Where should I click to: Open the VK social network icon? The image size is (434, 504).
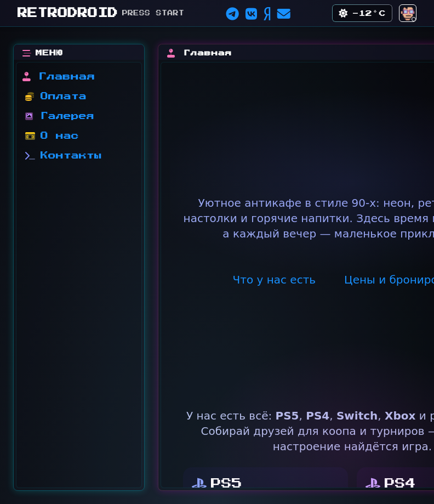coord(251,14)
